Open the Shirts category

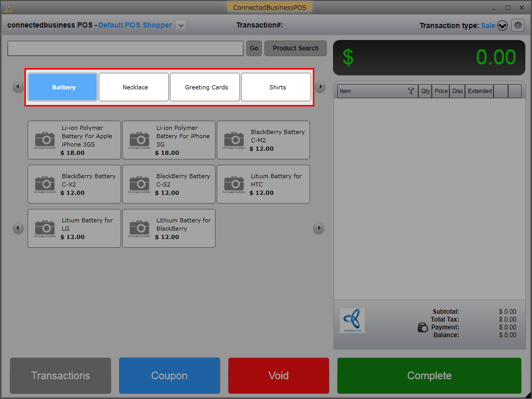(x=276, y=87)
